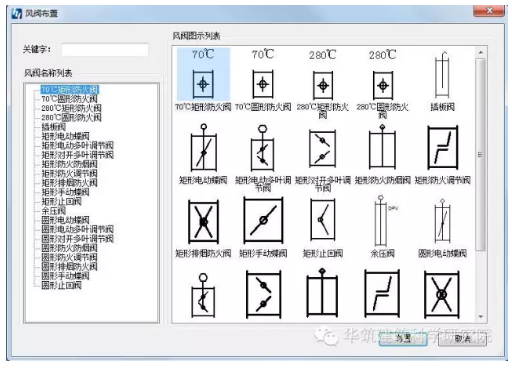Click the icon grid scrollbar up arrow

pos(481,53)
